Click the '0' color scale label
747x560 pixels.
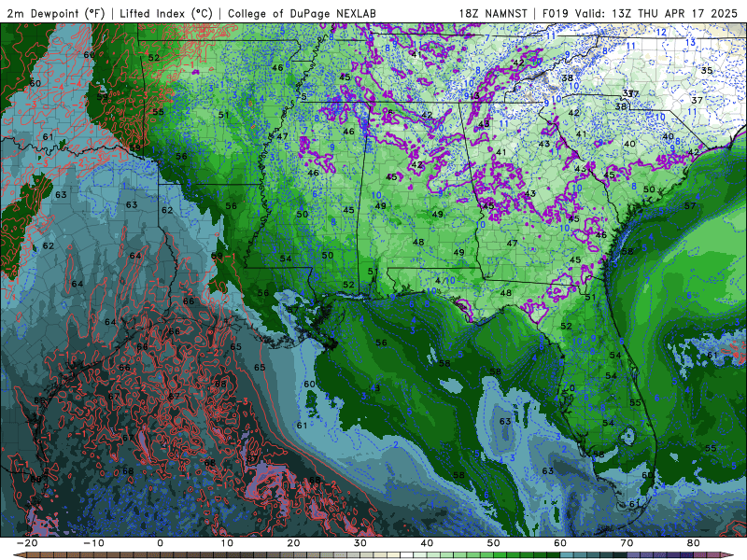[160, 543]
